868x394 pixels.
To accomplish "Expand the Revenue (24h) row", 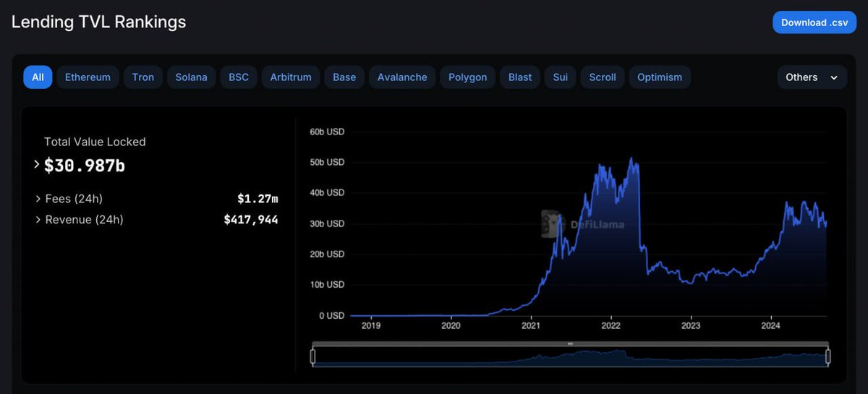I will [38, 220].
